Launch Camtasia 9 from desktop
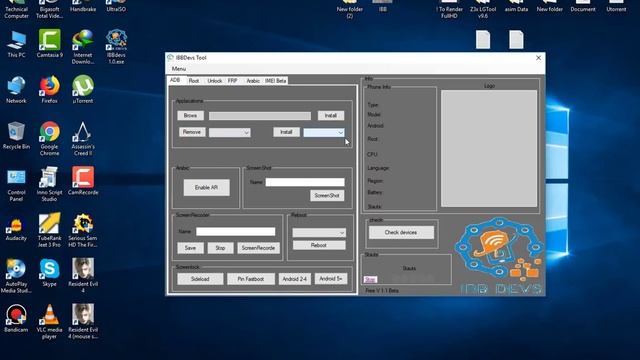 pyautogui.click(x=49, y=44)
